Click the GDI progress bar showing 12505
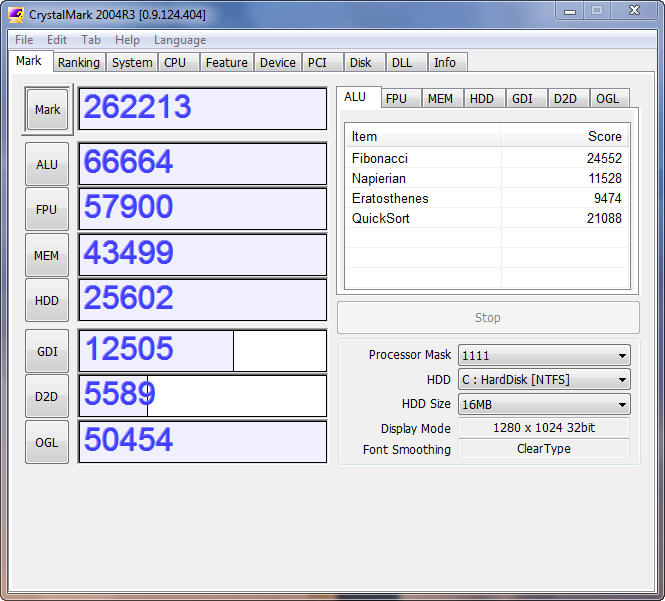This screenshot has width=665, height=601. 203,351
